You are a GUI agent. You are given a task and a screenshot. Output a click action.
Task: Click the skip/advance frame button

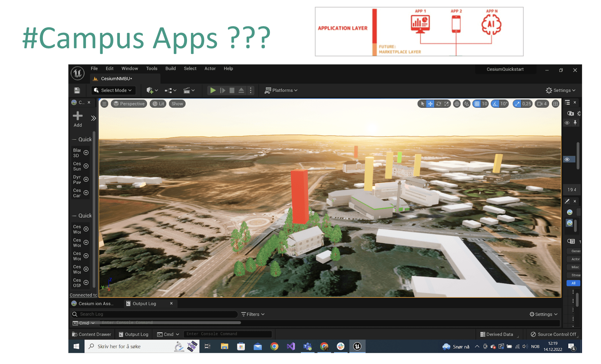click(223, 90)
